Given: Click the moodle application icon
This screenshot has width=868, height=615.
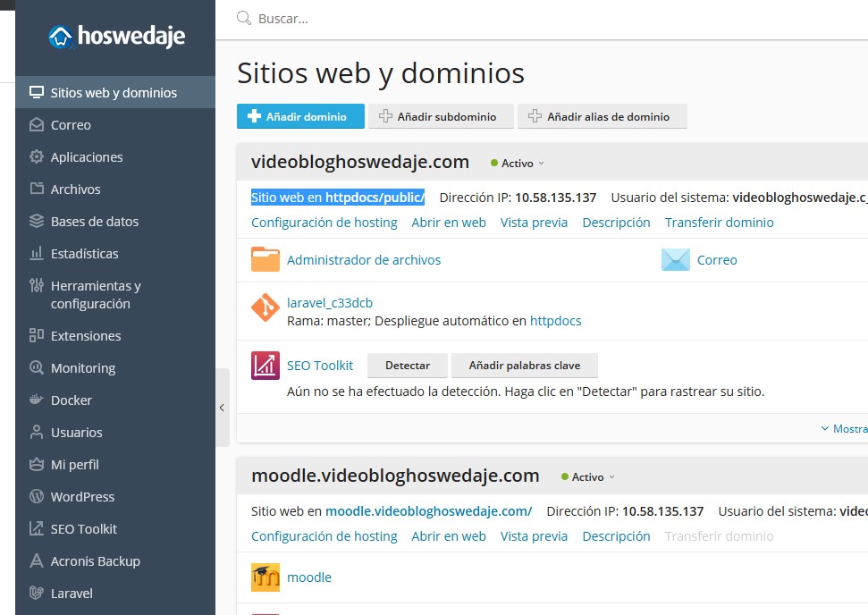Looking at the screenshot, I should click(x=265, y=577).
